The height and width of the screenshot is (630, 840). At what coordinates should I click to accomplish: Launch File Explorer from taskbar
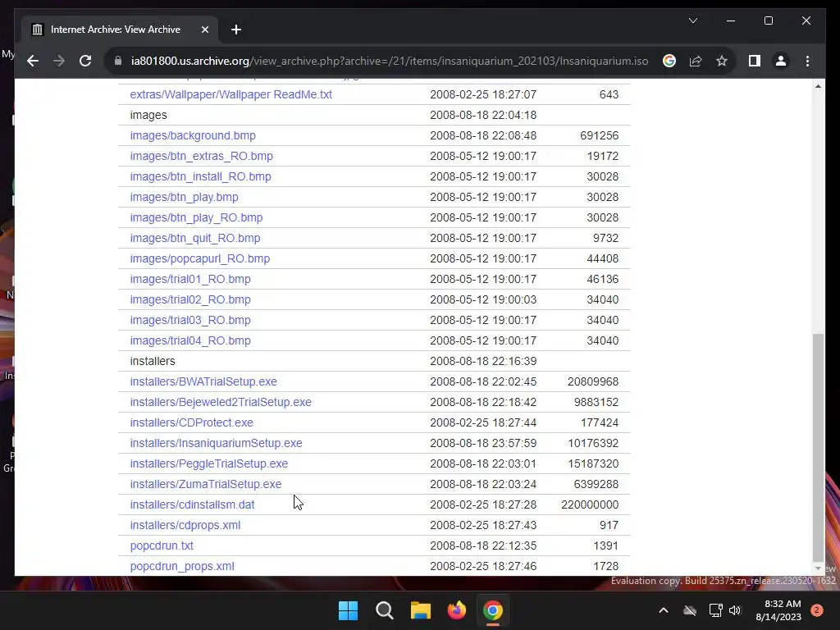(421, 610)
